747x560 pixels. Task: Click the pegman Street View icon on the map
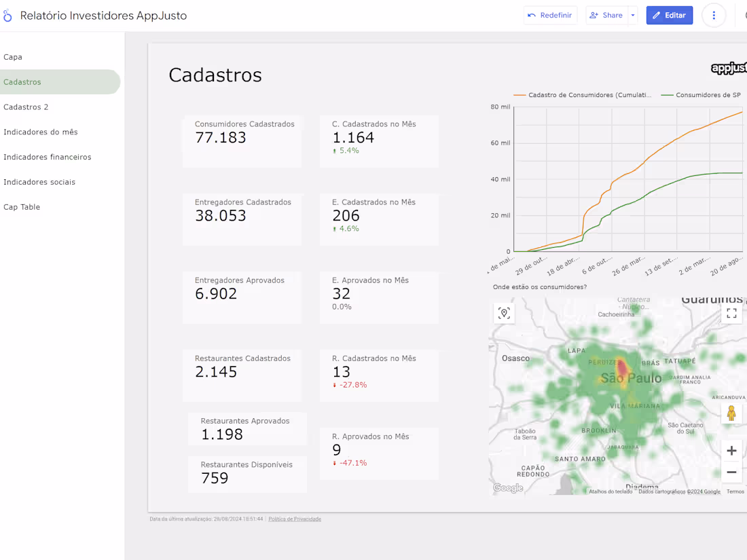[x=731, y=412]
